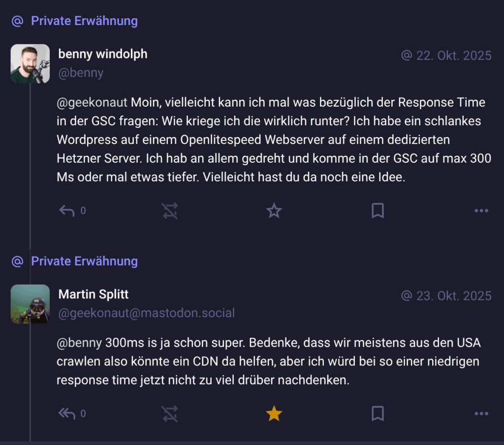Open the @geekonaut mention in benny's post
Screen dimensions: 504x445
93,102
